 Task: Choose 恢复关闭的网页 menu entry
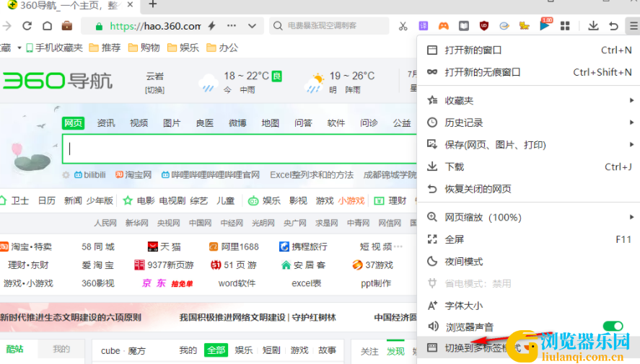pyautogui.click(x=529, y=189)
